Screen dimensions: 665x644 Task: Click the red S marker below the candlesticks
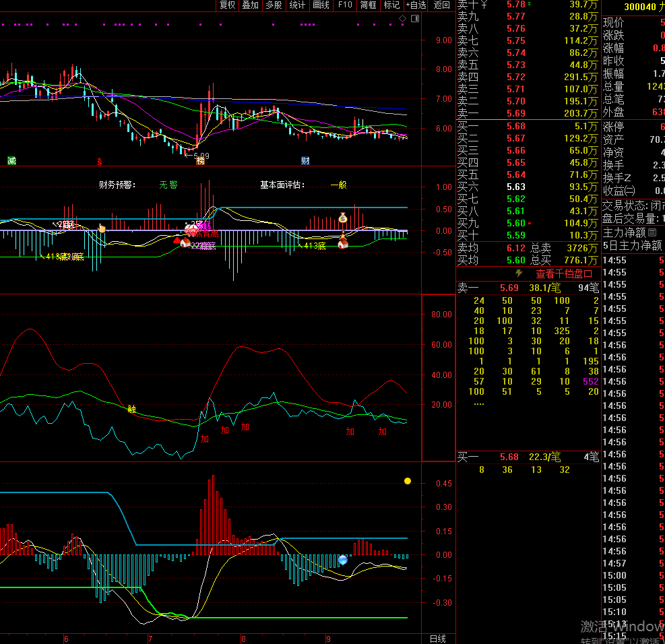(100, 162)
